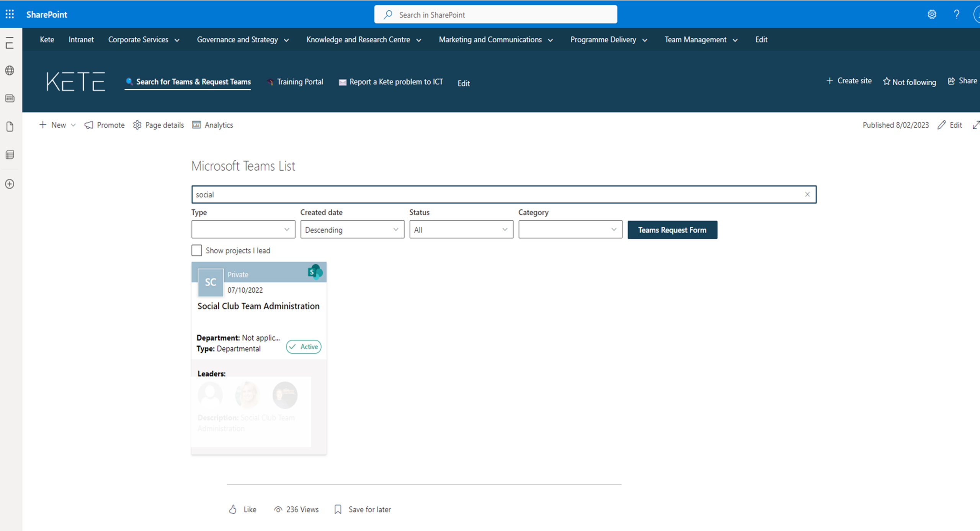Click the Teams Request Form button
The height and width of the screenshot is (531, 980).
[x=672, y=230]
